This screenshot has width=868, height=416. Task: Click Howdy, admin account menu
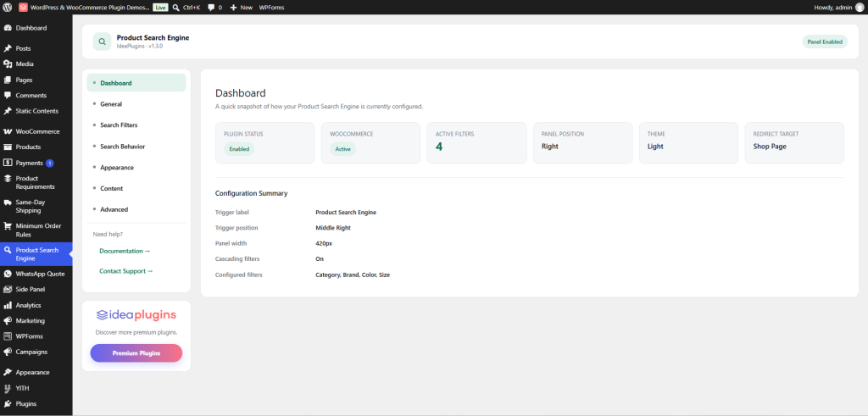pos(838,8)
